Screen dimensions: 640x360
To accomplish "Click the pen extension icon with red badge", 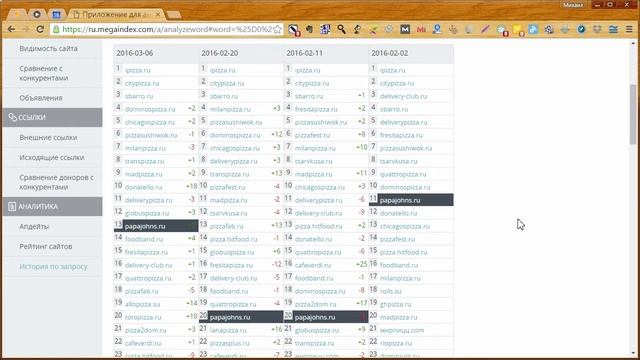I will tap(293, 30).
